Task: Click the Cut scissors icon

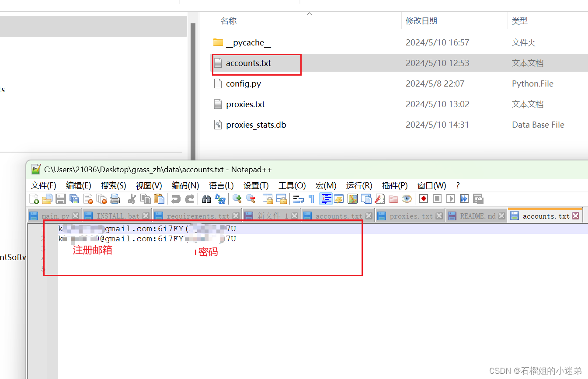Action: tap(132, 199)
